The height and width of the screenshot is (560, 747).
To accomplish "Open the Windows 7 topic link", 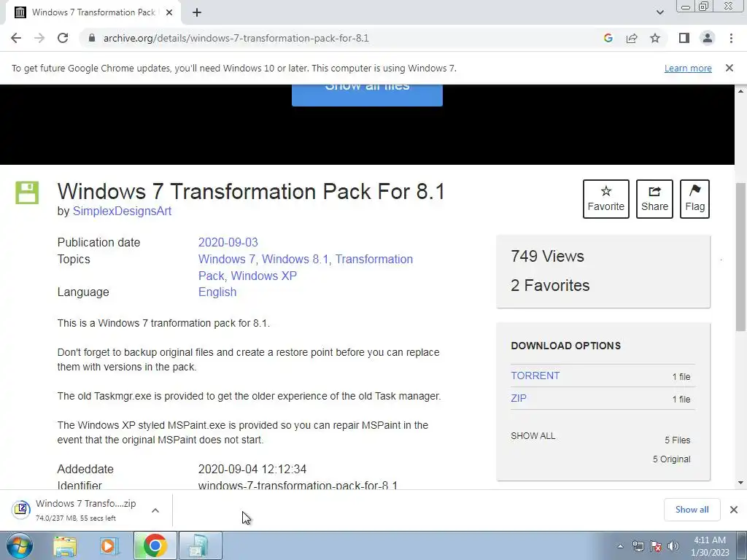I will [227, 259].
